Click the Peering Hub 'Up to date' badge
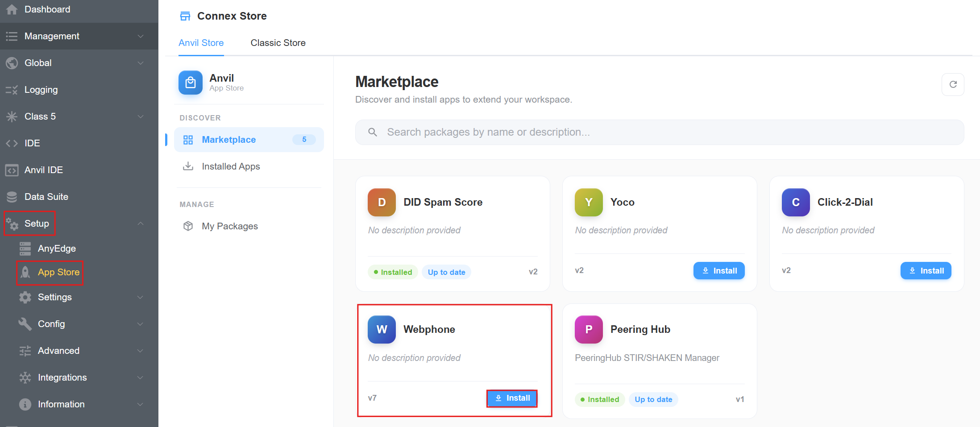This screenshot has width=980, height=427. 653,399
